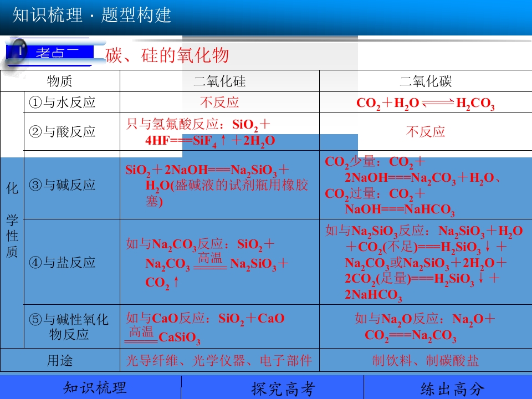
Task: Select row label ④与盐反应
Action: click(62, 262)
